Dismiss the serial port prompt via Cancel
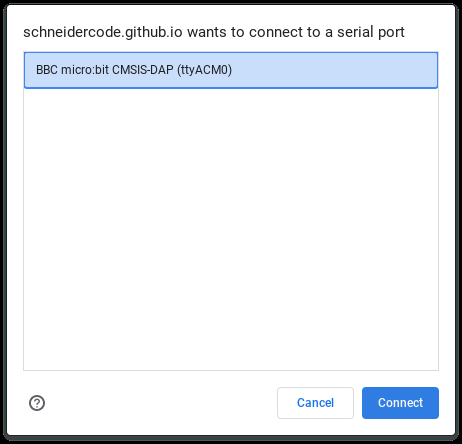This screenshot has height=444, width=462. pos(315,403)
